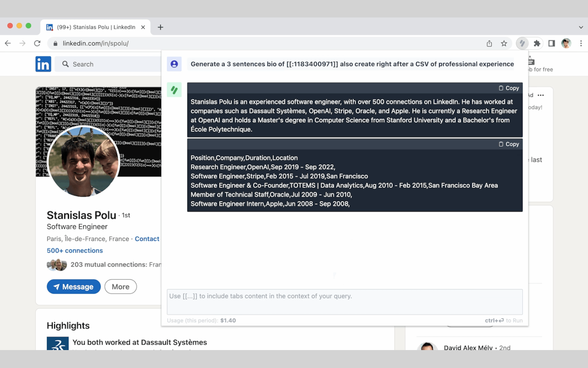588x368 pixels.
Task: Click the query input field
Action: pos(345,302)
